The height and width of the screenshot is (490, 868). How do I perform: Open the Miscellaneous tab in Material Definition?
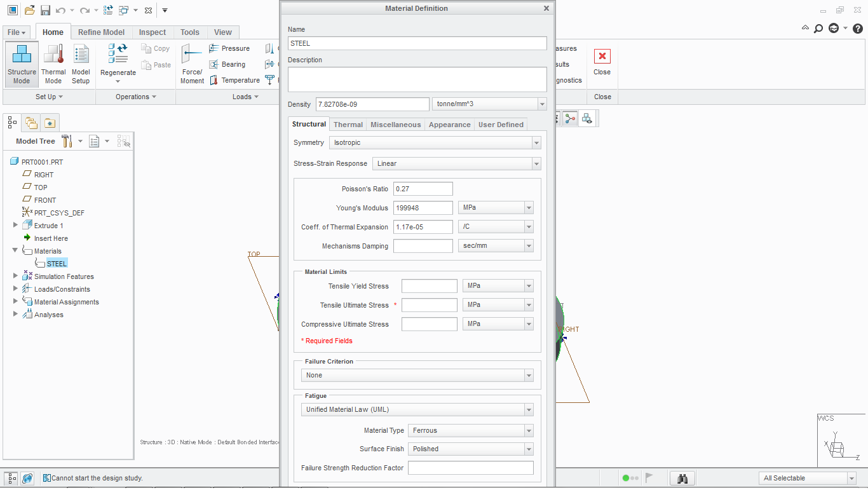(396, 125)
